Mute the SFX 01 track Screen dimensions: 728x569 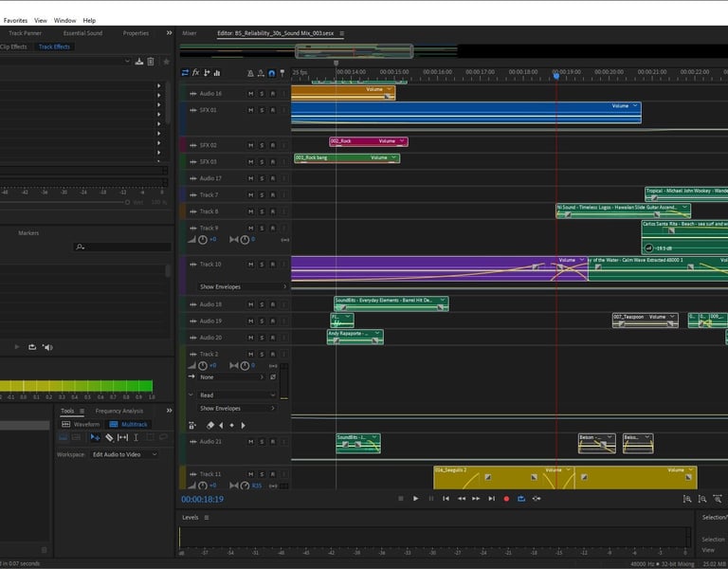pos(251,110)
